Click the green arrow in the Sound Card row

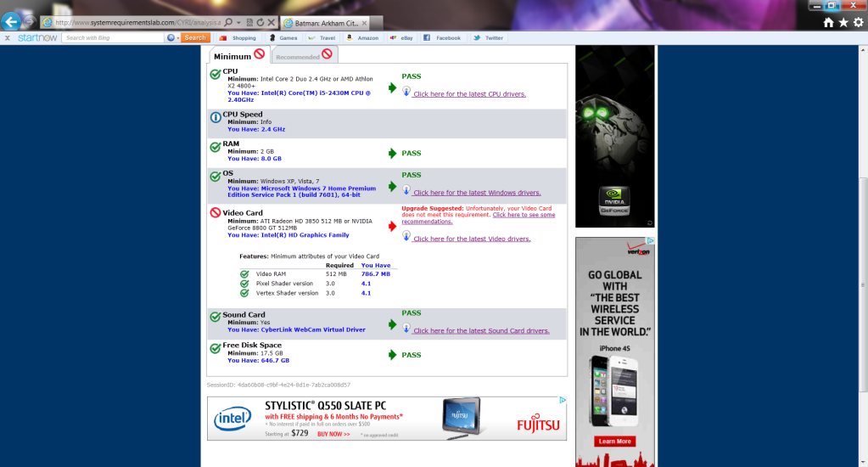(x=393, y=324)
